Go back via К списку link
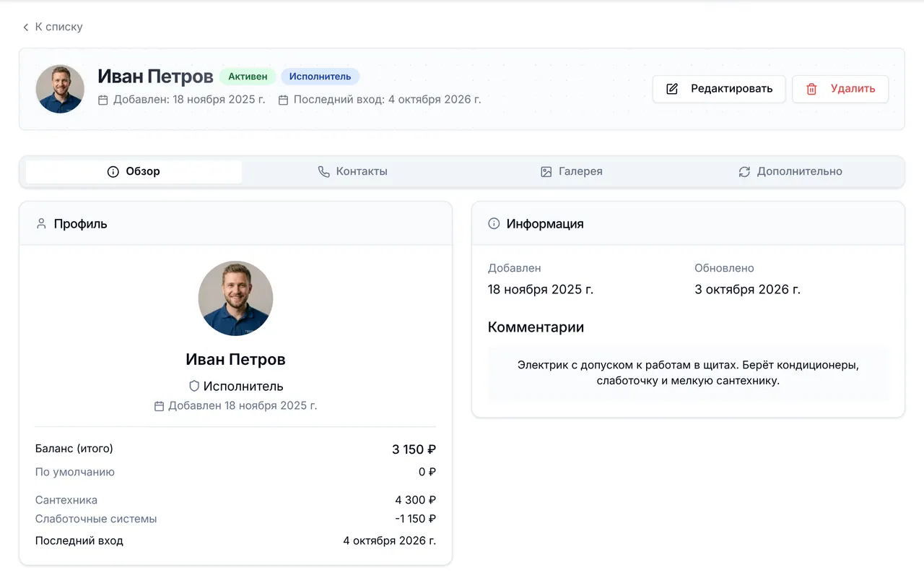Viewport: 924px width, 578px height. pyautogui.click(x=53, y=27)
